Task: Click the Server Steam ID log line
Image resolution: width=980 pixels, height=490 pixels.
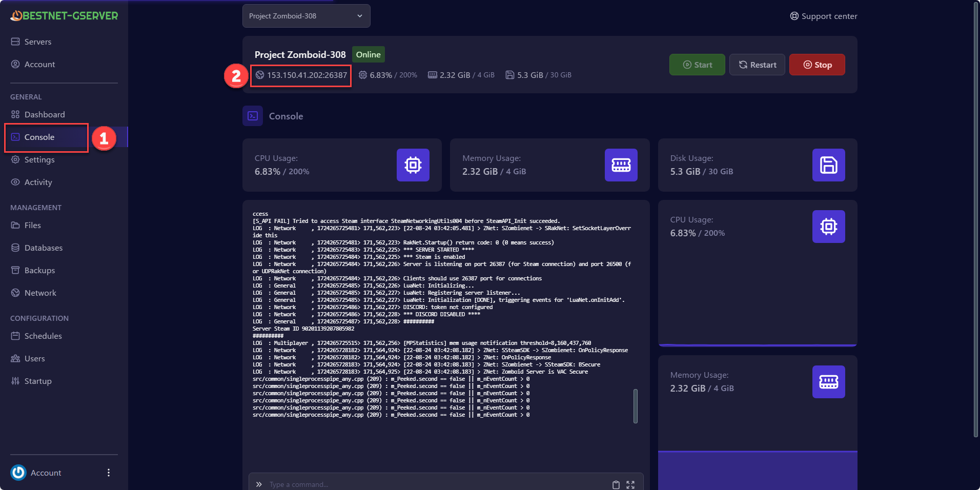Action: pyautogui.click(x=303, y=329)
